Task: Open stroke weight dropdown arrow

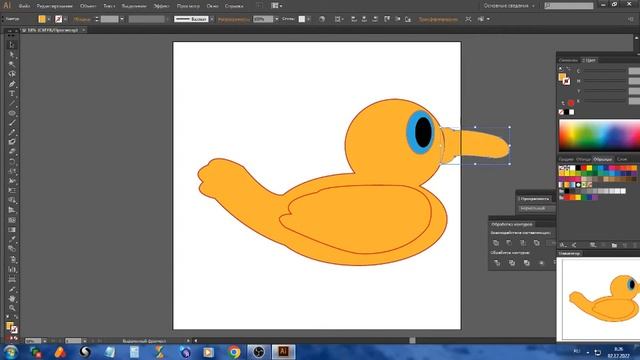Action: click(122, 19)
